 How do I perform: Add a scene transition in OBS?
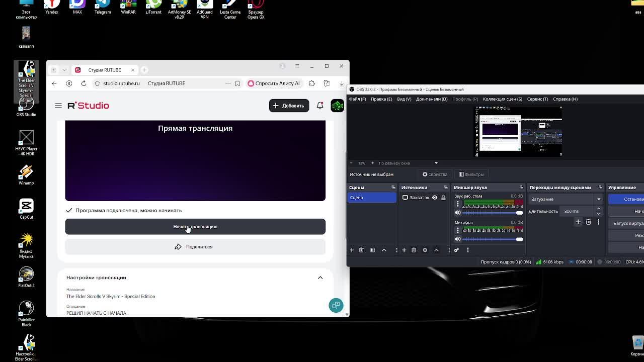[x=578, y=222]
